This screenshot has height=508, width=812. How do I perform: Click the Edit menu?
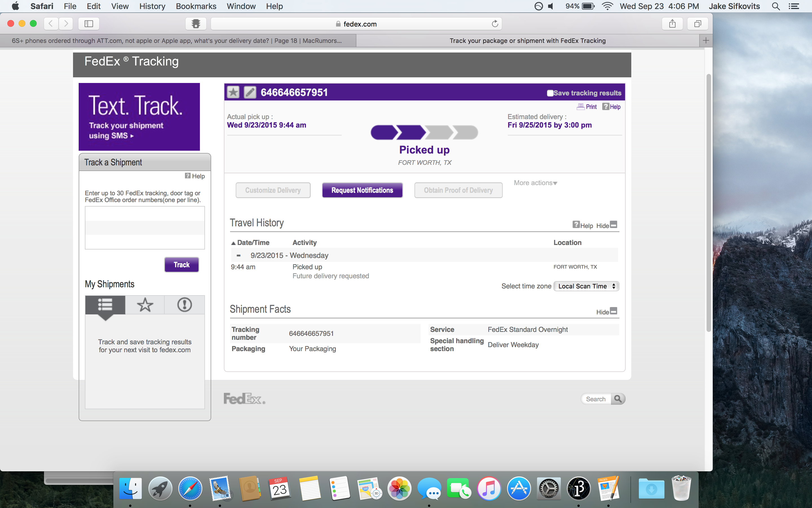click(x=94, y=6)
